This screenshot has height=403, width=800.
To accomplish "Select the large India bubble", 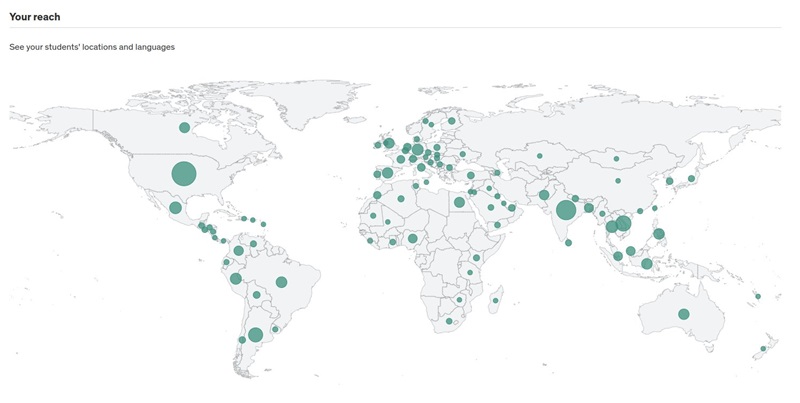I will pyautogui.click(x=566, y=210).
